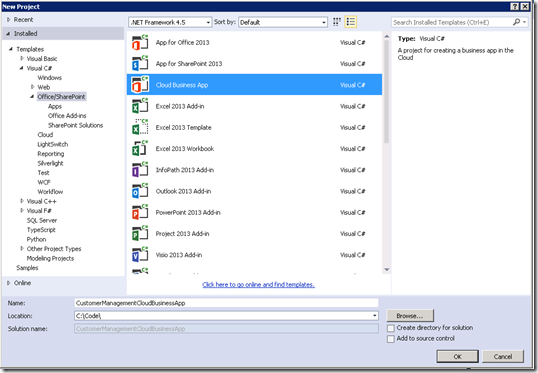Select the Test template category
This screenshot has height=373, width=538.
[x=43, y=173]
